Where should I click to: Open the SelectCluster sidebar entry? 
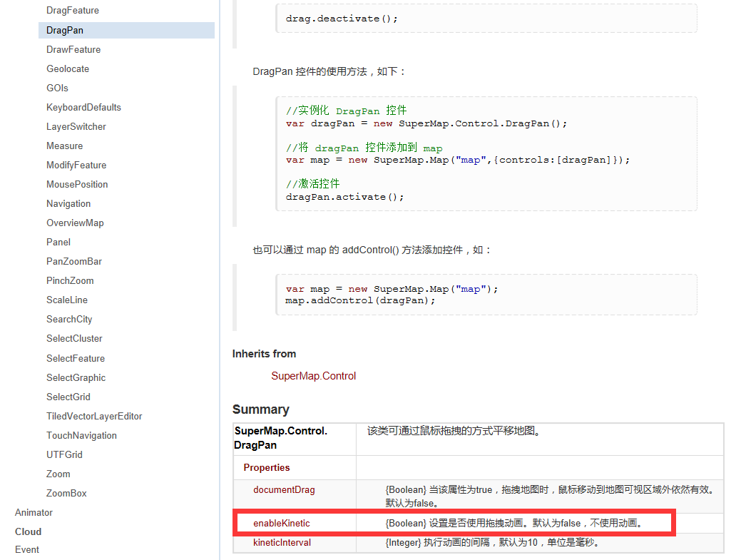pyautogui.click(x=74, y=339)
